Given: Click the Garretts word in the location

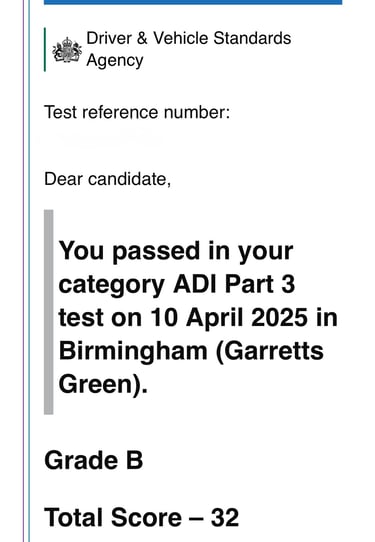Looking at the screenshot, I should tap(270, 351).
